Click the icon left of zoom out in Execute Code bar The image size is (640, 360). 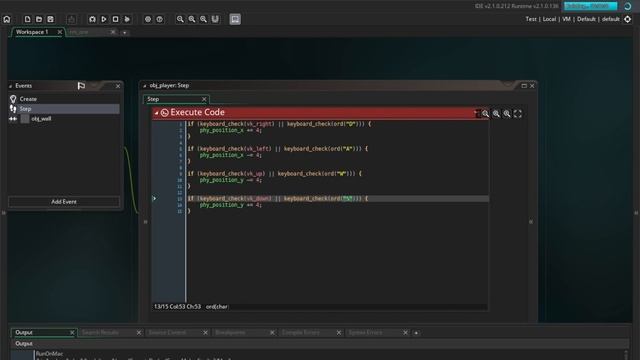point(477,113)
